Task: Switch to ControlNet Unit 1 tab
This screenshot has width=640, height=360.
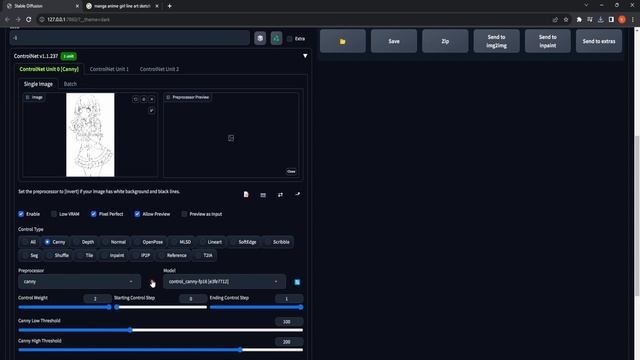Action: (x=109, y=69)
